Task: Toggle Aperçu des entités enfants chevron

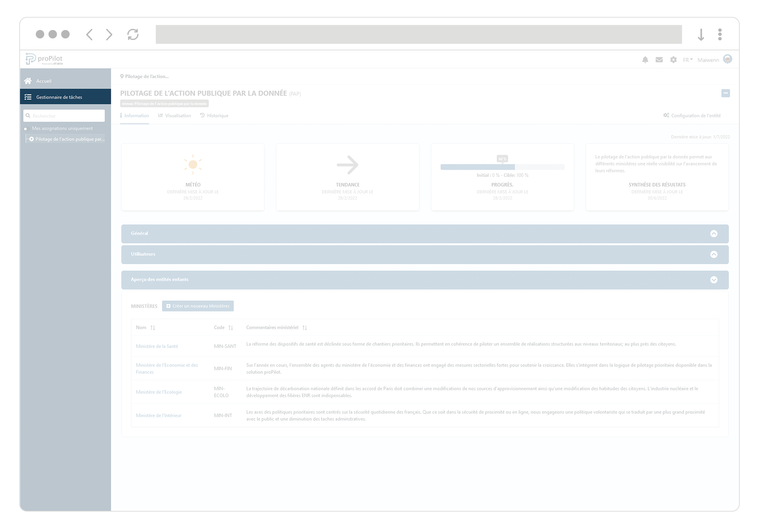Action: pos(714,280)
